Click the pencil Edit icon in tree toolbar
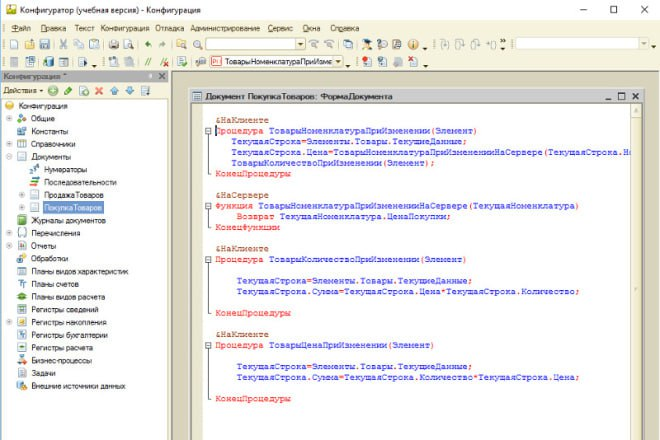 pos(68,91)
